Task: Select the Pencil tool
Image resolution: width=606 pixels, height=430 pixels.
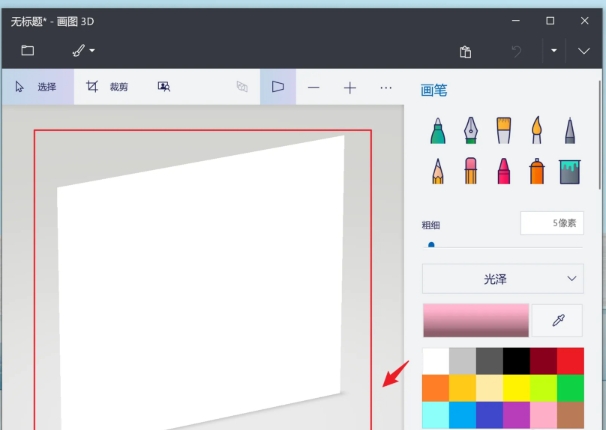Action: (438, 171)
